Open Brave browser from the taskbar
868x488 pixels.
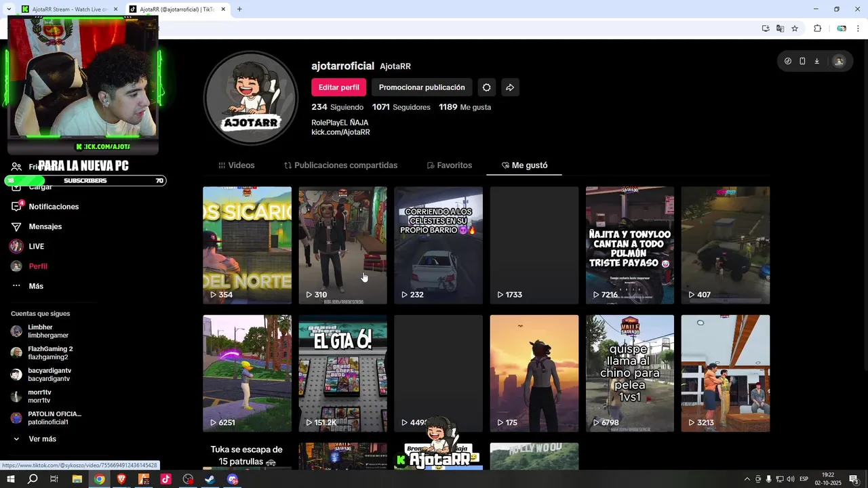coord(121,479)
